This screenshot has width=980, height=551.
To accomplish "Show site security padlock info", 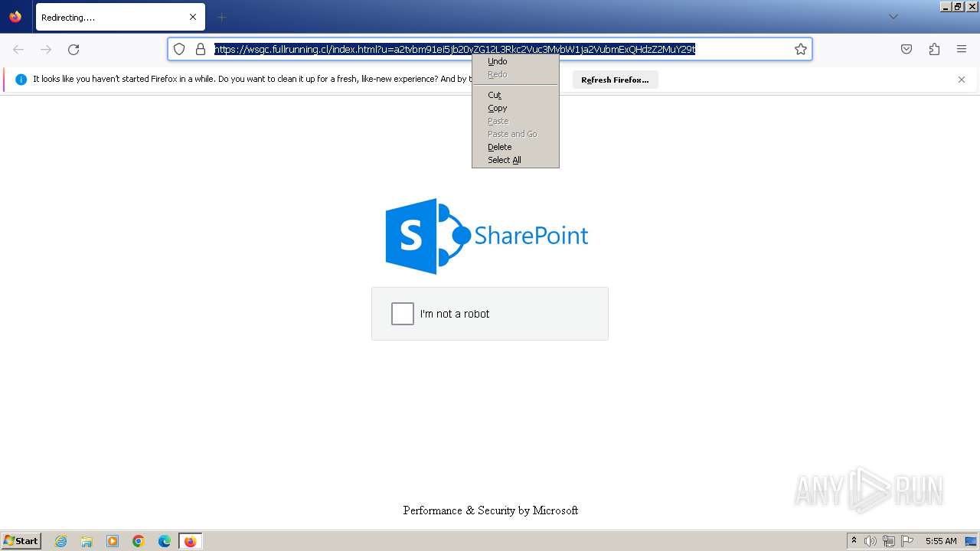I will 201,49.
